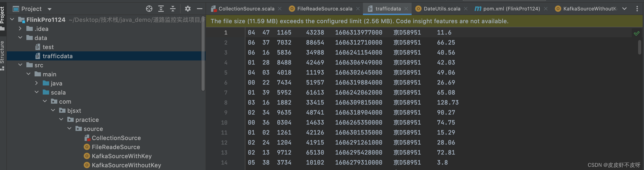
Task: Close the CollectionSource.scala tab
Action: (x=280, y=9)
